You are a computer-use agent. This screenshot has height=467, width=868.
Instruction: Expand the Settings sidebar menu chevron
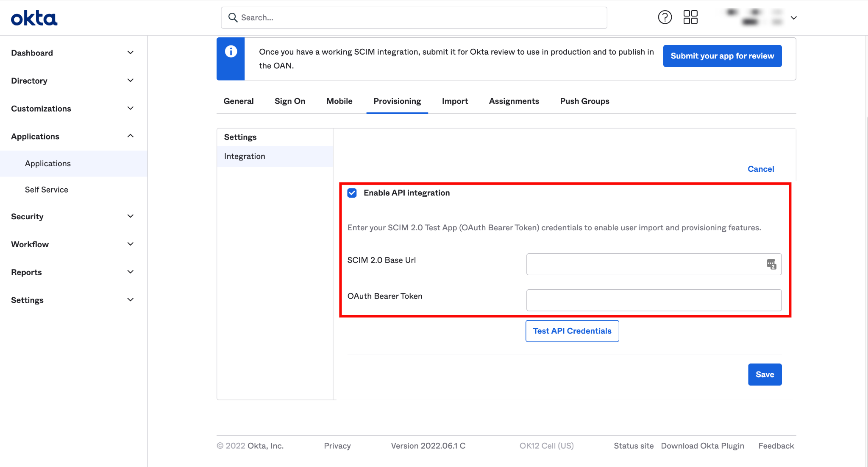click(131, 300)
